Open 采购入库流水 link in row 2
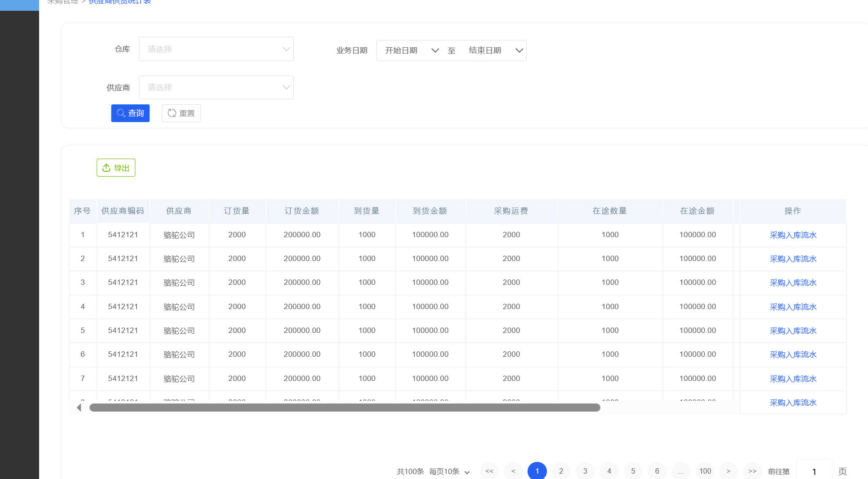 [793, 259]
